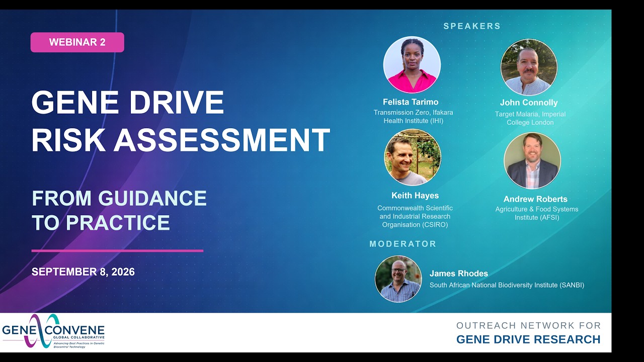644x362 pixels.
Task: Click Andrew Roberts's speaker photo
Action: click(532, 161)
